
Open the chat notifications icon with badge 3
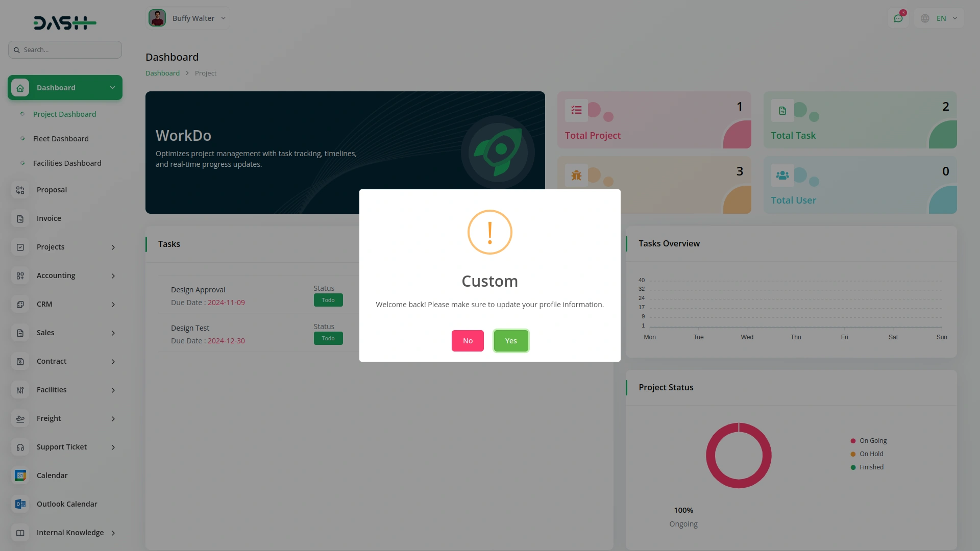click(x=899, y=17)
